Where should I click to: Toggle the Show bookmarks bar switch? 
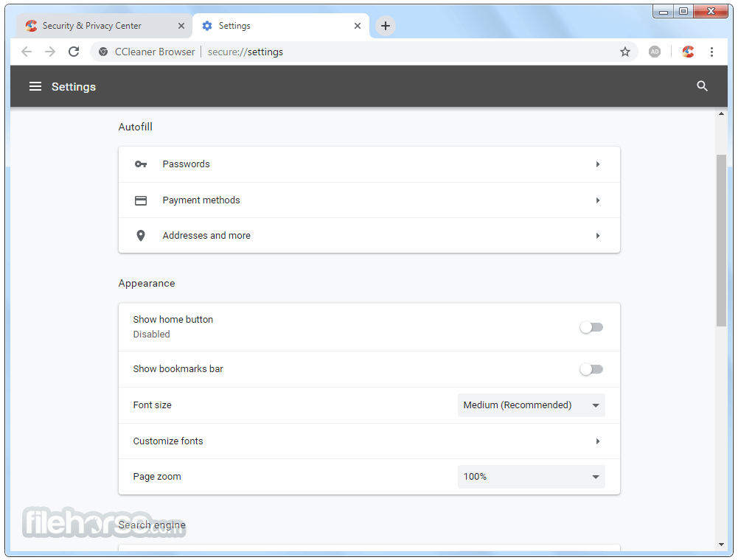point(591,369)
